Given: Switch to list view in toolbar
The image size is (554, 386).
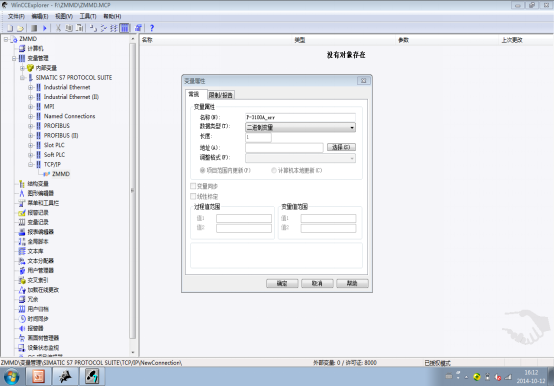Looking at the screenshot, I should 113,28.
